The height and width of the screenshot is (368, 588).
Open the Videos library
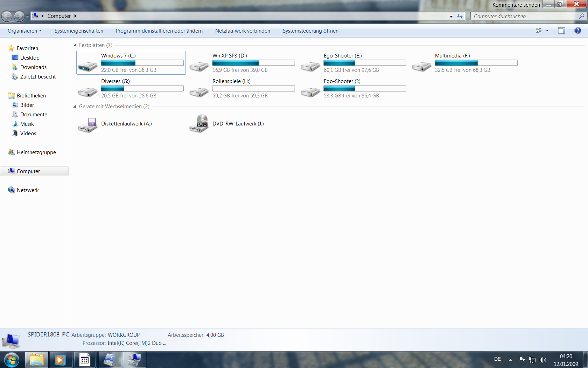pos(28,134)
